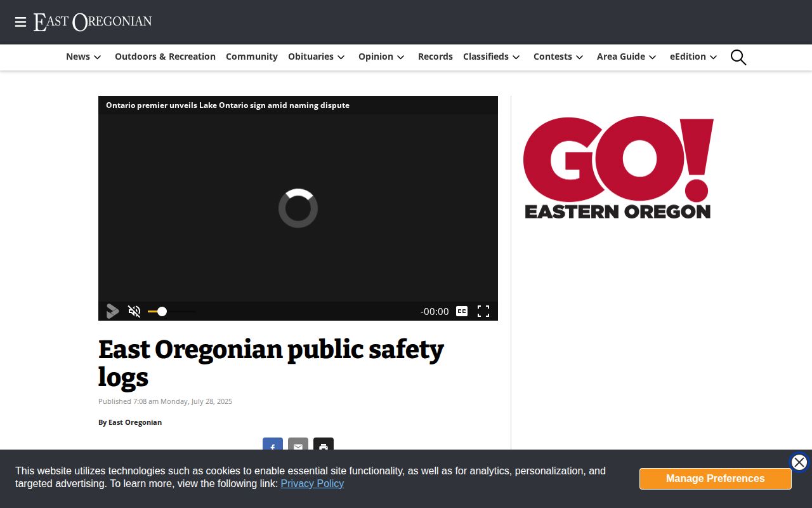Click the video player brand logo icon
This screenshot has height=508, width=812.
(112, 311)
